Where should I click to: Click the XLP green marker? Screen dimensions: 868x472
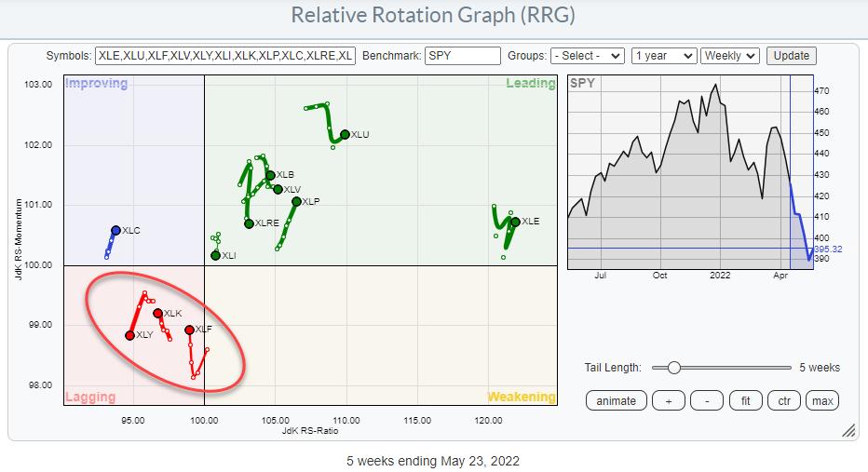pos(296,201)
